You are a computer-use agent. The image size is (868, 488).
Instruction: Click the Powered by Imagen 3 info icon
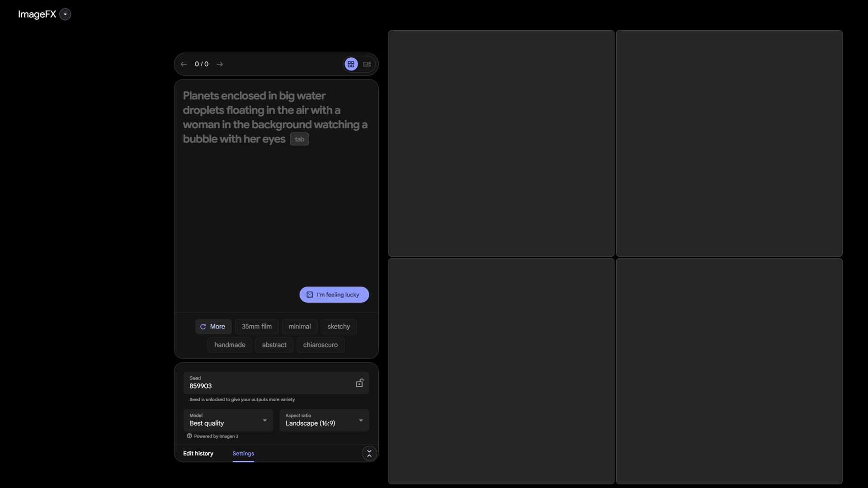(x=189, y=436)
